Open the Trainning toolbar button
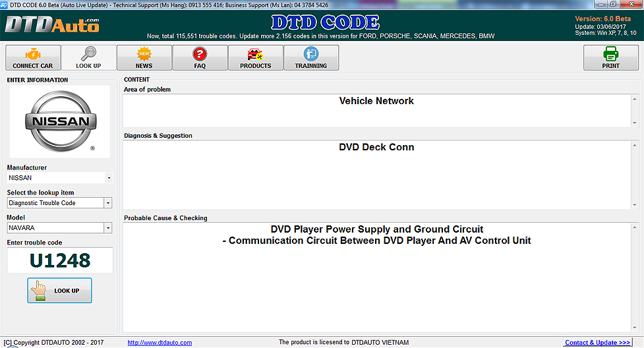This screenshot has height=348, width=644. (x=311, y=57)
